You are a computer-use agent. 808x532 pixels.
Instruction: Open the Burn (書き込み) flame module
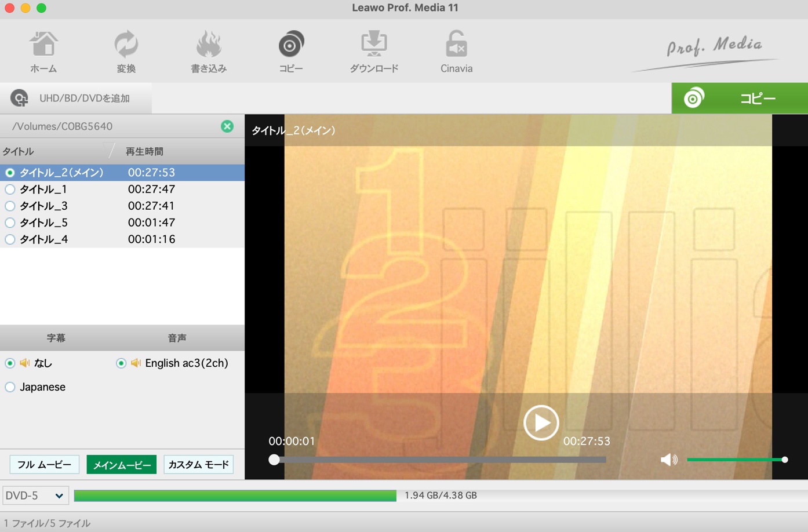209,52
